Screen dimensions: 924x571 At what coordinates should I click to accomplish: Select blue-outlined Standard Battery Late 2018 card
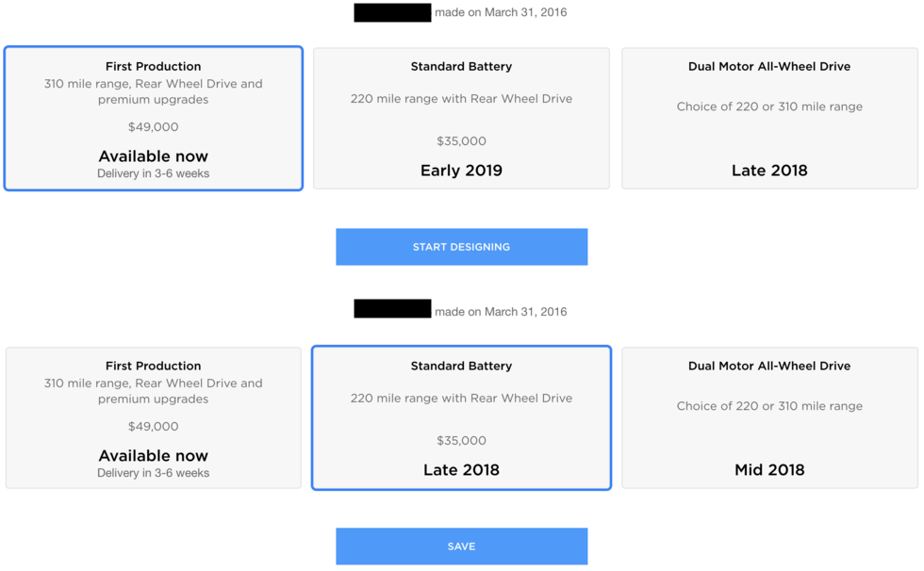click(x=461, y=417)
